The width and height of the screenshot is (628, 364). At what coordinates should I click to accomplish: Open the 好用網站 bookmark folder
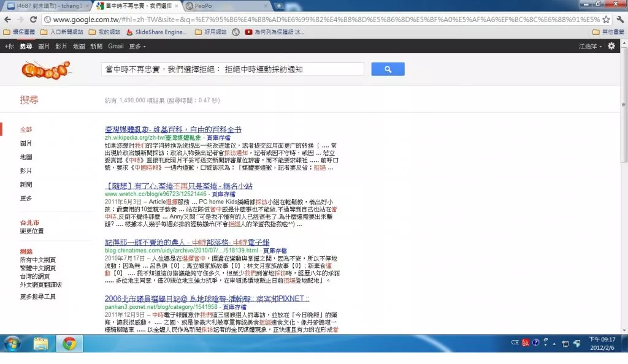(x=211, y=32)
